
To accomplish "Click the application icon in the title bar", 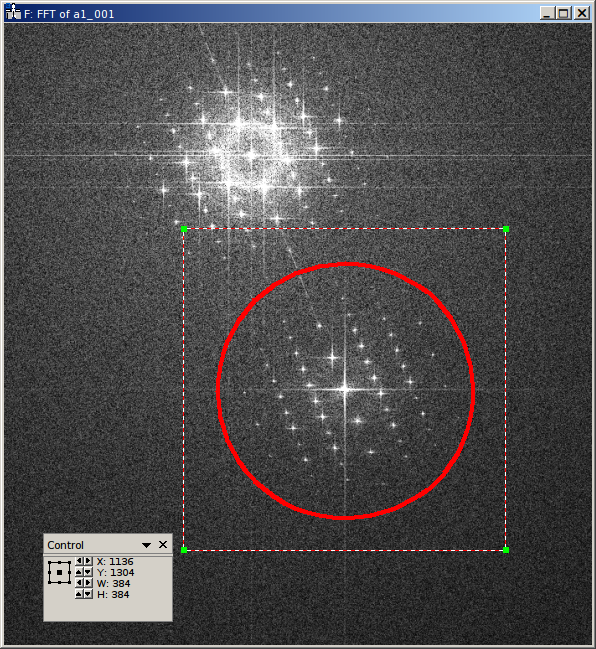I will click(13, 12).
